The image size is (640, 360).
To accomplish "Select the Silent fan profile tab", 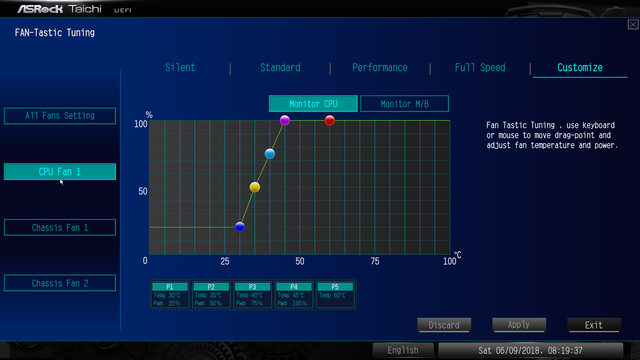I will 180,68.
